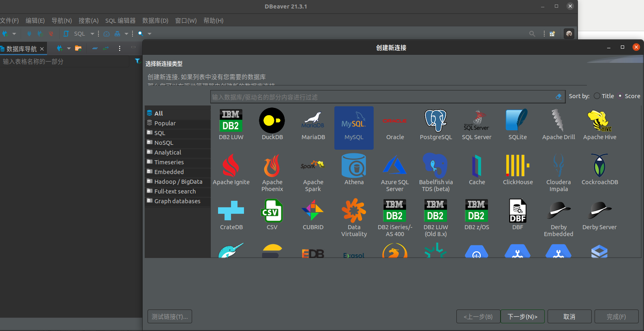Create new folder in database navigator
The image size is (644, 331).
[x=78, y=48]
